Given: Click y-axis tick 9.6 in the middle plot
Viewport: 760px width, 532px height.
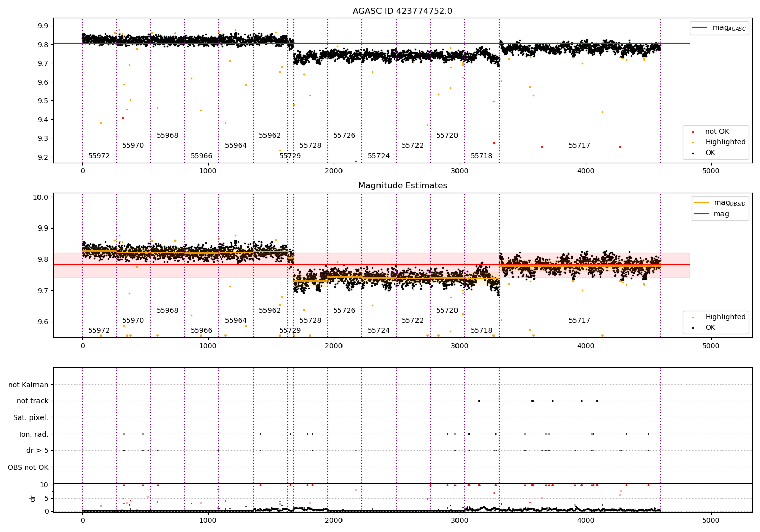Looking at the screenshot, I should [x=43, y=322].
